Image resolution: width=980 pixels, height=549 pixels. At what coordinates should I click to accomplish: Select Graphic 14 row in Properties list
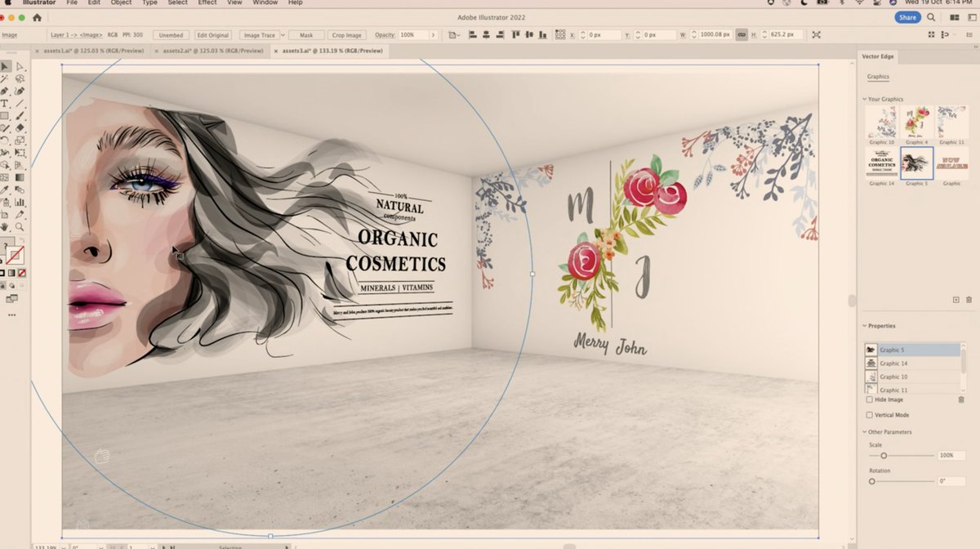click(x=912, y=364)
